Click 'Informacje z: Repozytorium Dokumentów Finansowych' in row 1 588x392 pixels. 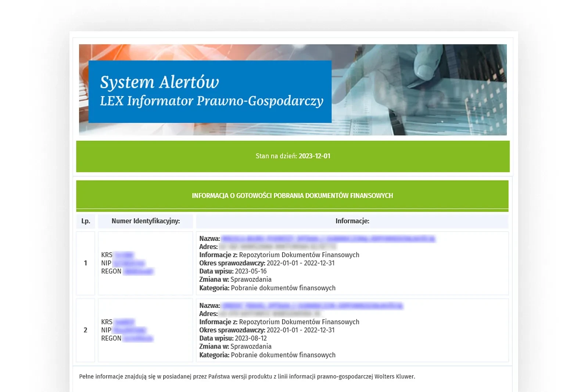(x=279, y=255)
